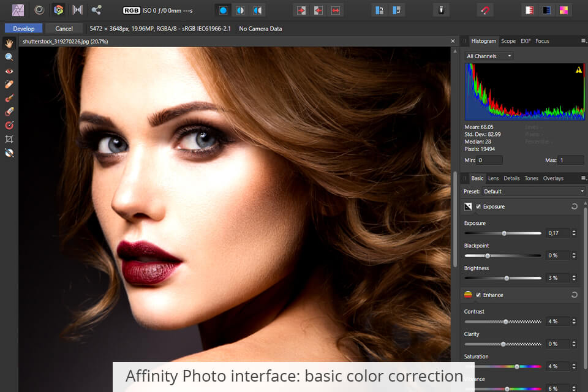The image size is (588, 392).
Task: Toggle the right studio panel icon
Action: 396,10
